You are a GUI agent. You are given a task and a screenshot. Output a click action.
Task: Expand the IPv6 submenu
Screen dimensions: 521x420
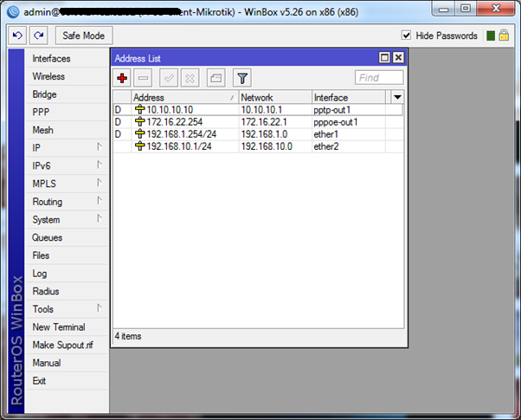100,165
